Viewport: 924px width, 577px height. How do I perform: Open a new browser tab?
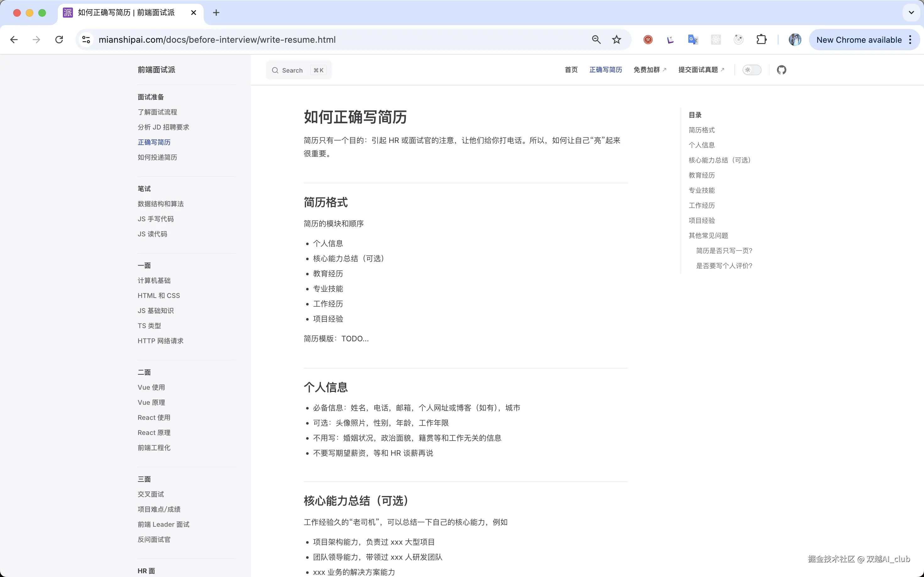click(216, 13)
